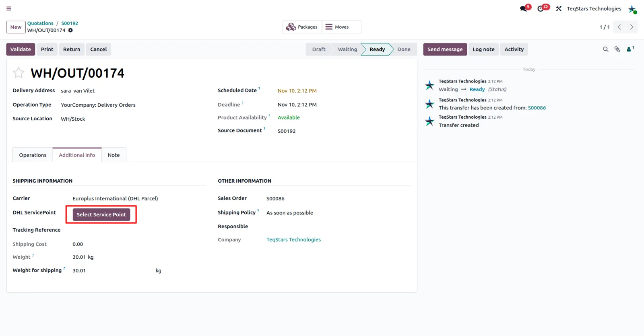Select the Ready status stage
Viewport: 644px width, 336px height.
377,49
